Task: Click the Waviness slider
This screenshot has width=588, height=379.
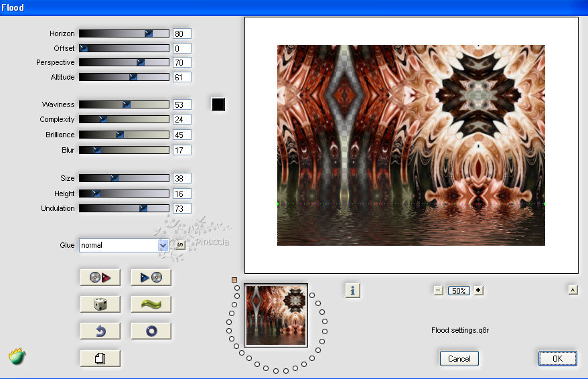Action: [124, 104]
